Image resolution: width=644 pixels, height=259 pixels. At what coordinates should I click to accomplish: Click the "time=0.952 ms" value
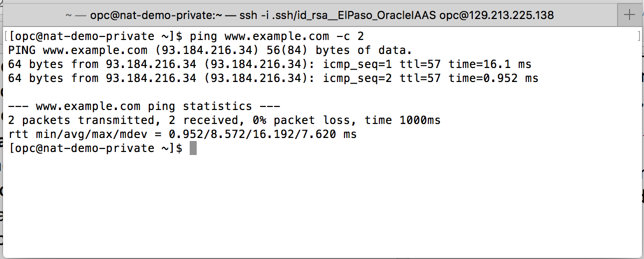click(493, 78)
